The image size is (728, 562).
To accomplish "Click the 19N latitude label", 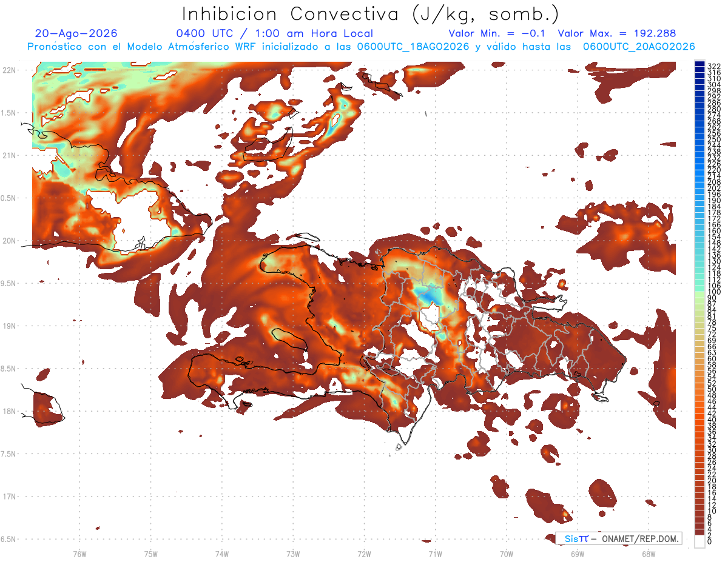I will click(x=9, y=326).
